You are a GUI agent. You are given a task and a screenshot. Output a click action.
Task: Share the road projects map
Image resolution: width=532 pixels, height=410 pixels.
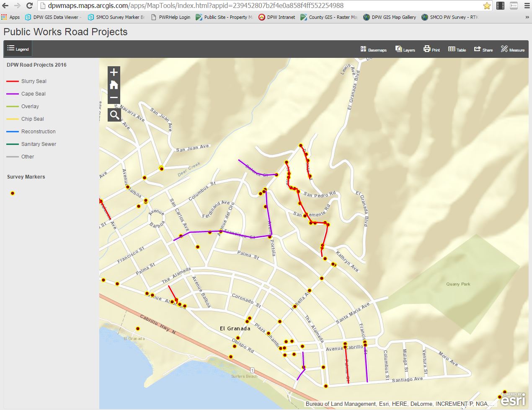pos(483,49)
